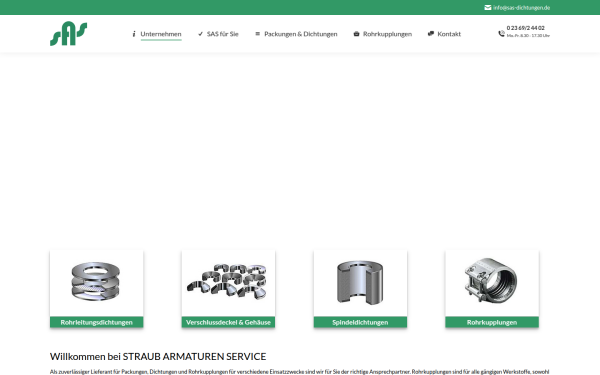The height and width of the screenshot is (375, 600).
Task: Open the cylindrical spindle seal image
Action: pyautogui.click(x=360, y=282)
